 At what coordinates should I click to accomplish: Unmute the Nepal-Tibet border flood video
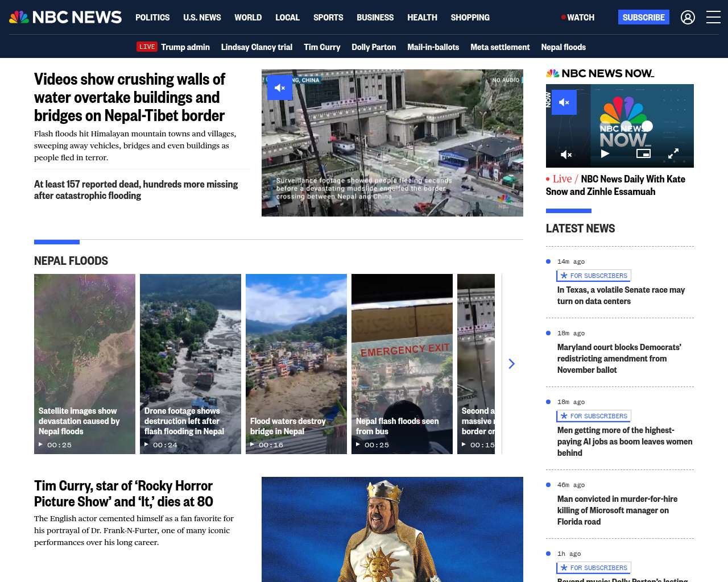tap(280, 88)
